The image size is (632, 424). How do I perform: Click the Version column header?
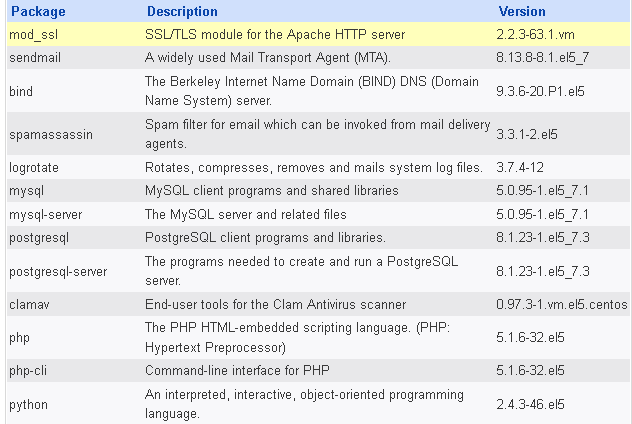(521, 12)
